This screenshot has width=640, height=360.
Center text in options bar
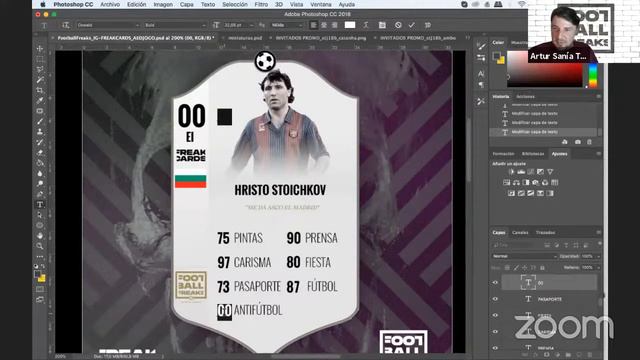coord(324,25)
